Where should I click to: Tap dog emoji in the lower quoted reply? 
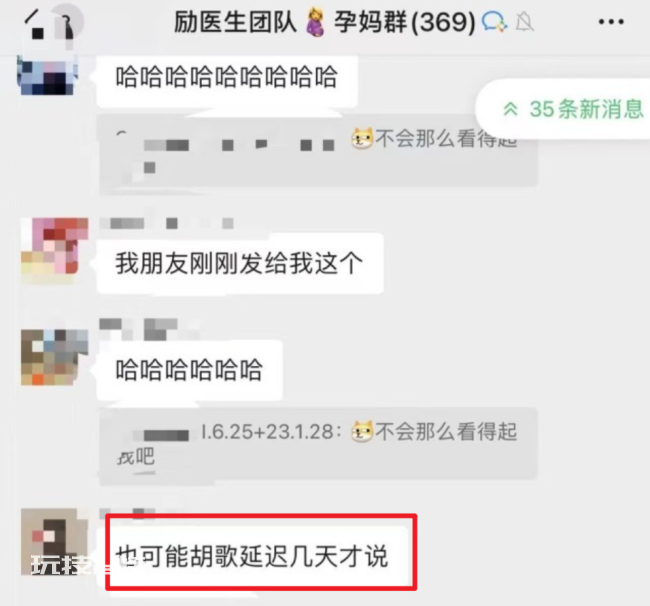click(x=362, y=431)
